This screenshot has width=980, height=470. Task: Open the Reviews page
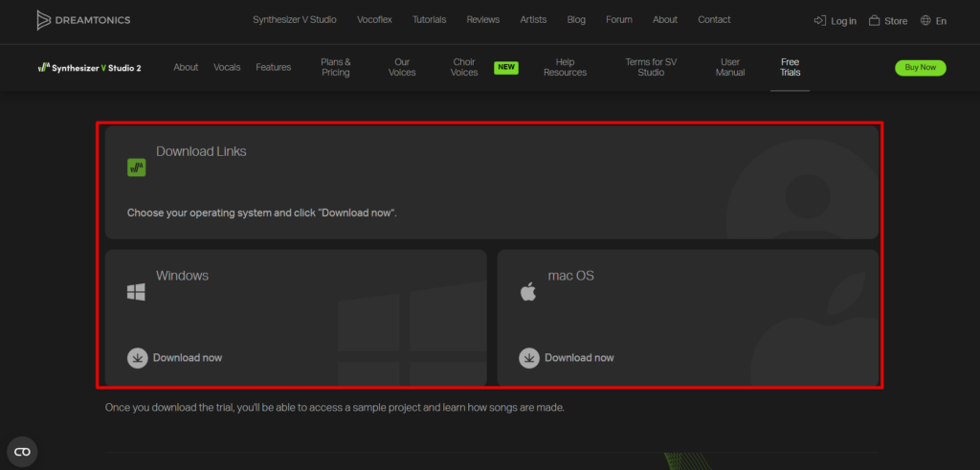[483, 20]
